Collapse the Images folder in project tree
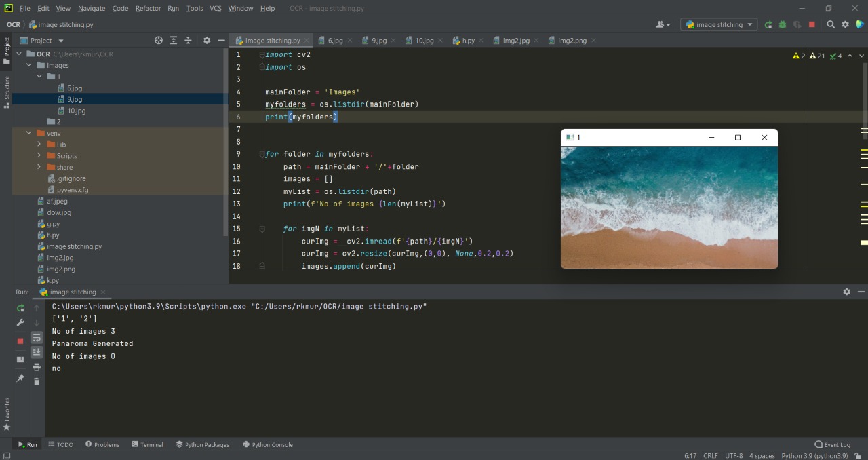 pyautogui.click(x=28, y=66)
